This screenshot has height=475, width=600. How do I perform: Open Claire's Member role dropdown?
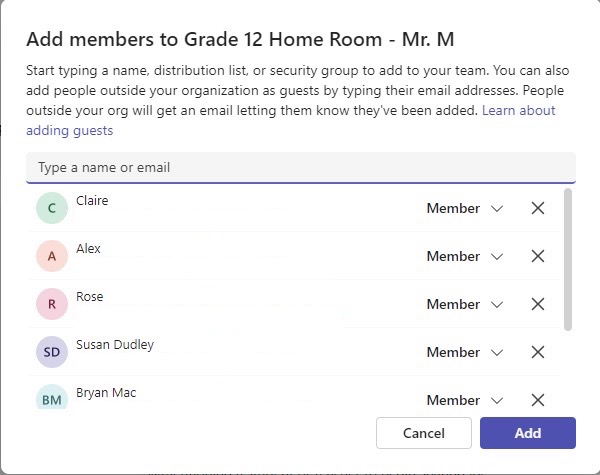465,208
